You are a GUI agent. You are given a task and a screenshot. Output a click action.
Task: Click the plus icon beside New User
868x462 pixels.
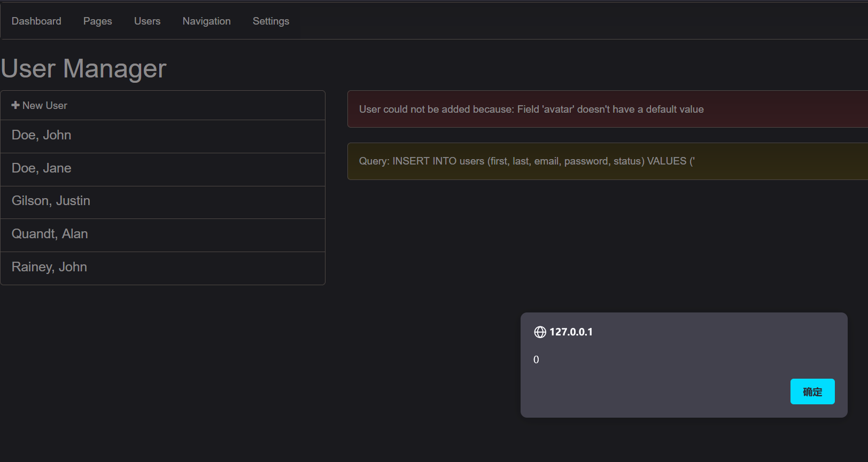15,105
